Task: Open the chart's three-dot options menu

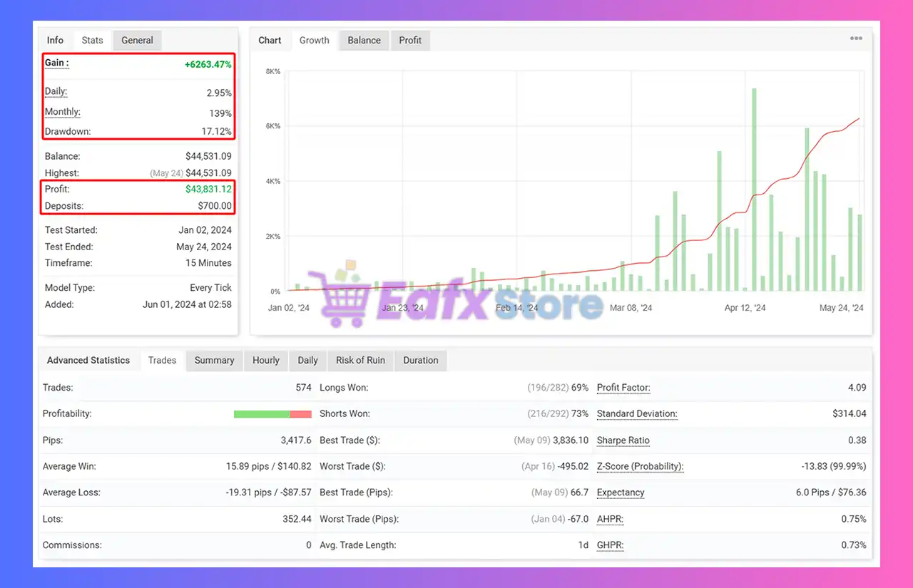Action: pyautogui.click(x=856, y=38)
